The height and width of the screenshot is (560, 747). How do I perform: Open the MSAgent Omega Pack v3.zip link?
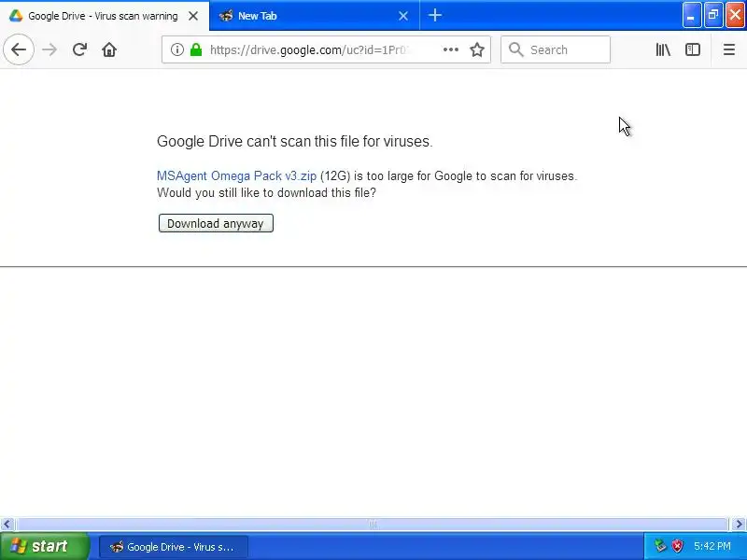[x=237, y=175]
